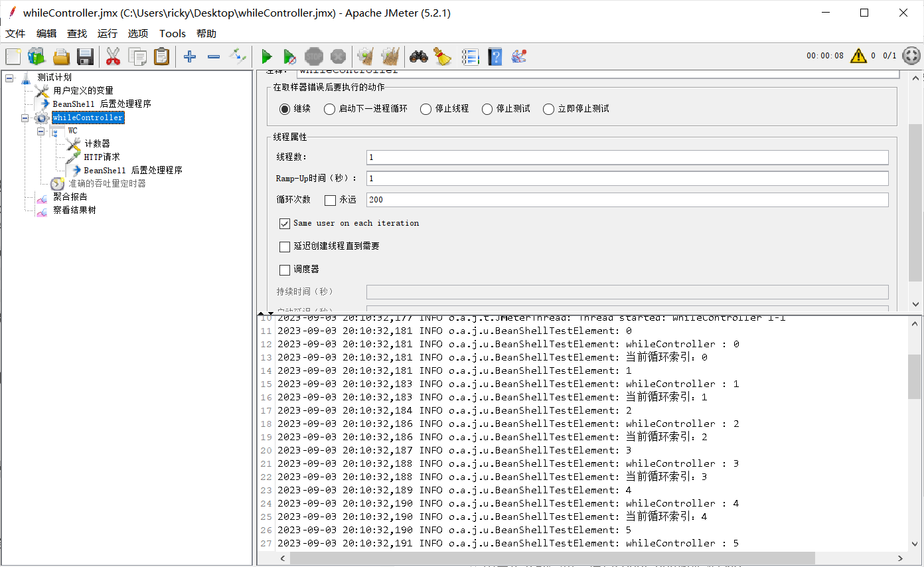The image size is (924, 567).
Task: Click the Expand all plus icon
Action: point(190,56)
